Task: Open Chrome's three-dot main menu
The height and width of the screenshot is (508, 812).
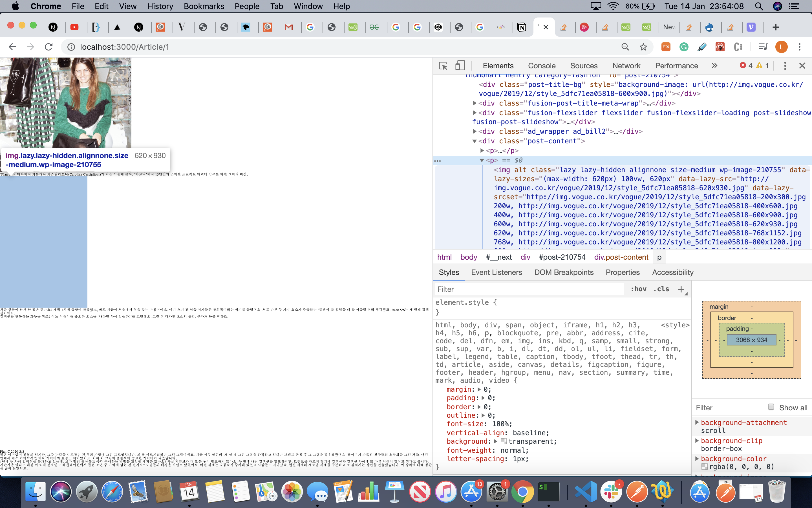Action: coord(800,47)
